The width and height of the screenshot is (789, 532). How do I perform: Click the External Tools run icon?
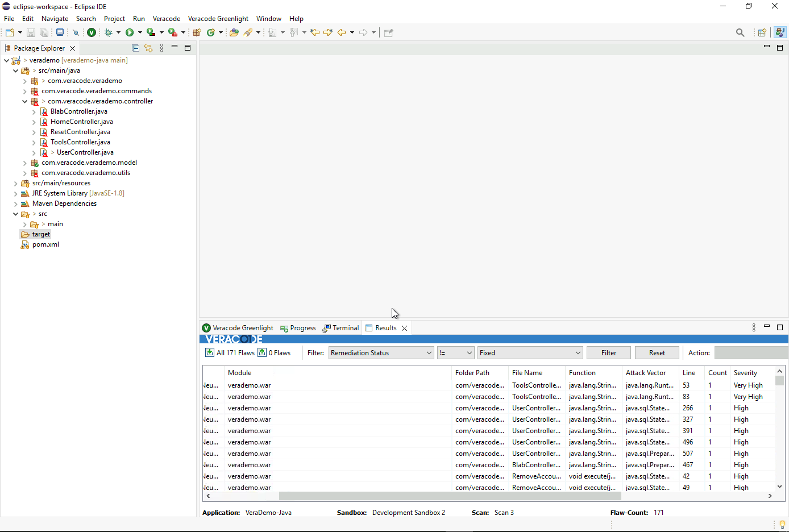pyautogui.click(x=173, y=32)
